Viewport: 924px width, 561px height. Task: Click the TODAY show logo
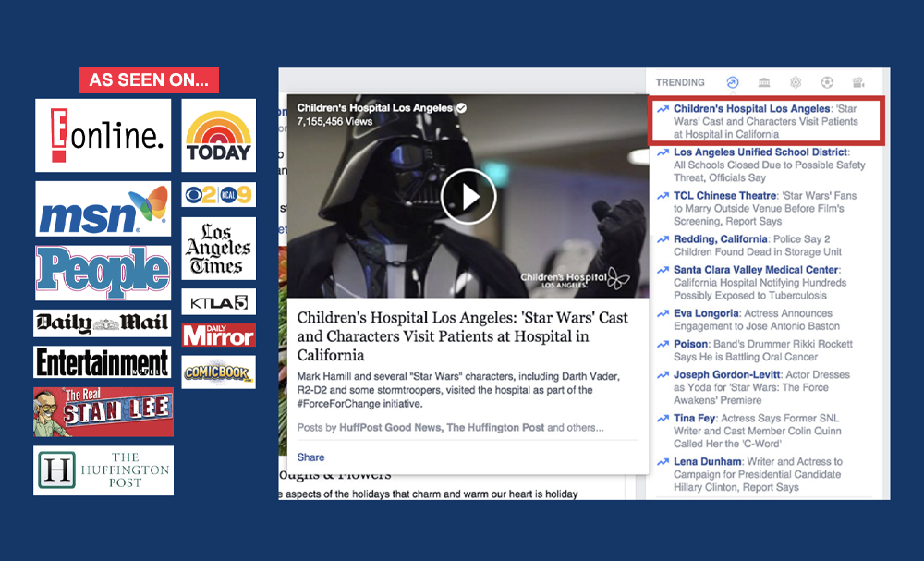pyautogui.click(x=218, y=136)
